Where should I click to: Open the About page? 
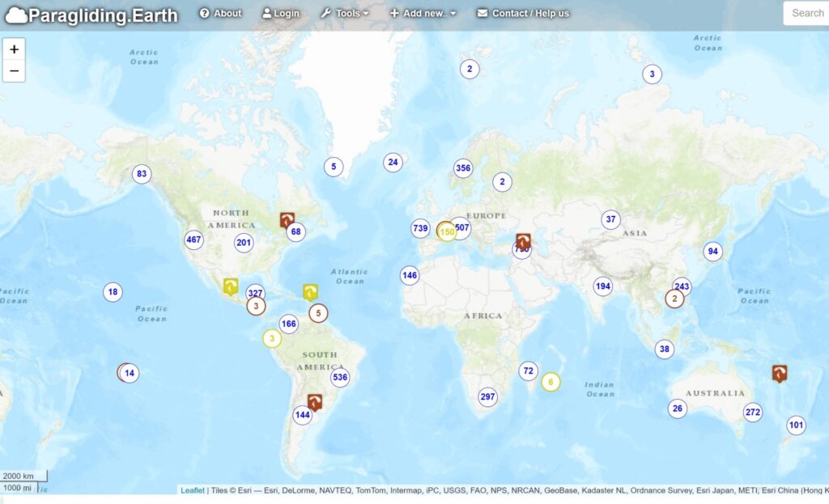click(220, 13)
